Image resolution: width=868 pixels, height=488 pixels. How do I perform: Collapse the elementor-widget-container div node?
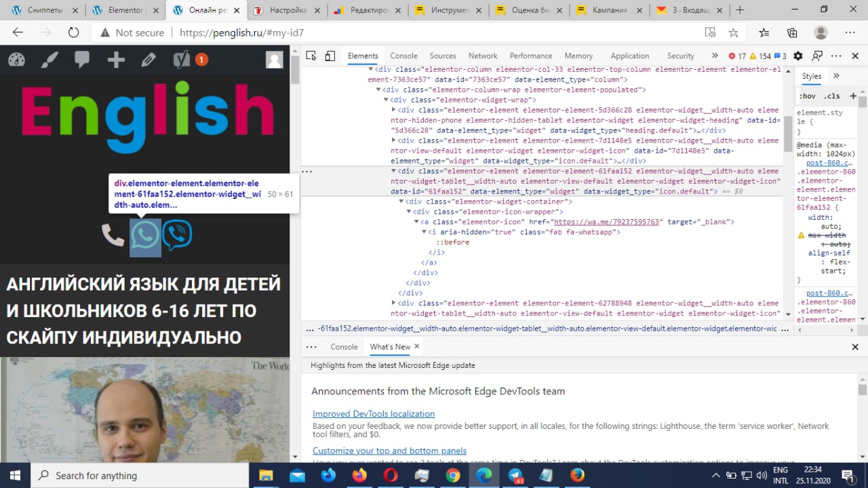[401, 202]
